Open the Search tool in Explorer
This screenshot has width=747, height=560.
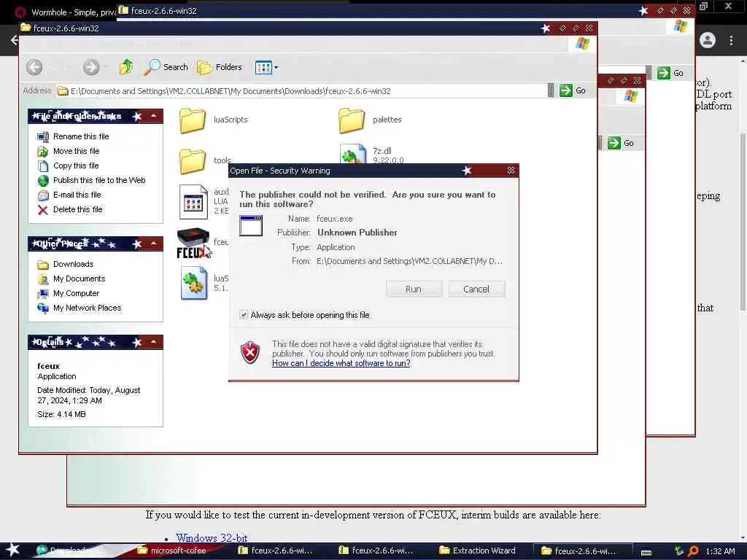pyautogui.click(x=166, y=67)
